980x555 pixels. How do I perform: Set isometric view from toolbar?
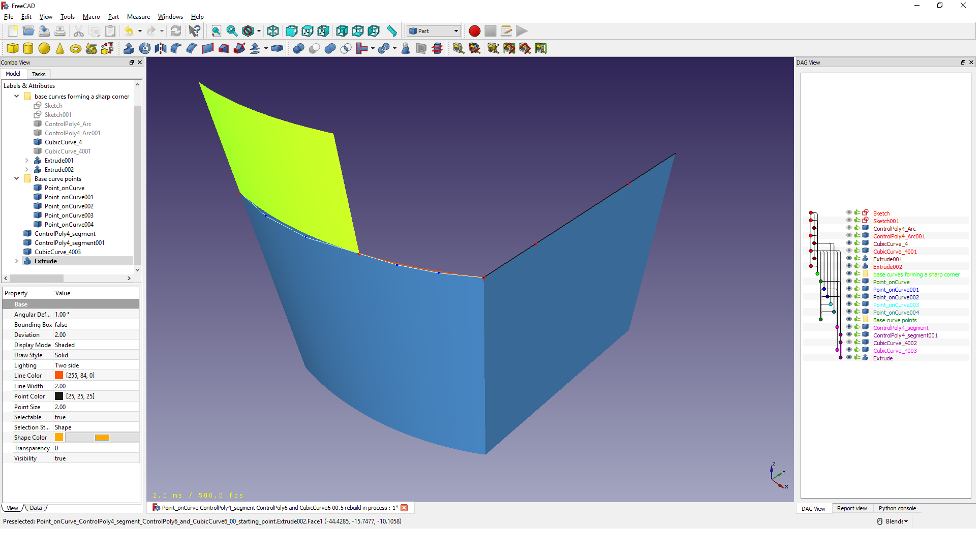[273, 31]
